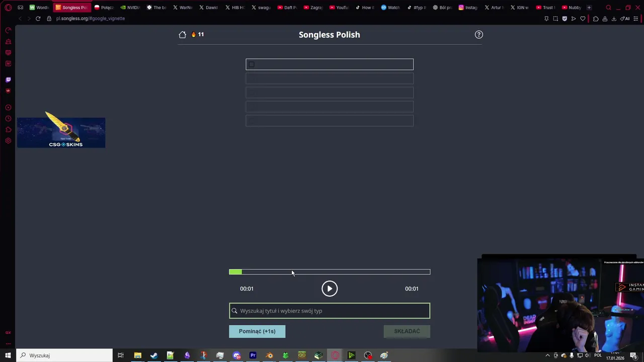Open File Explorer from taskbar
The height and width of the screenshot is (362, 644).
click(x=137, y=355)
